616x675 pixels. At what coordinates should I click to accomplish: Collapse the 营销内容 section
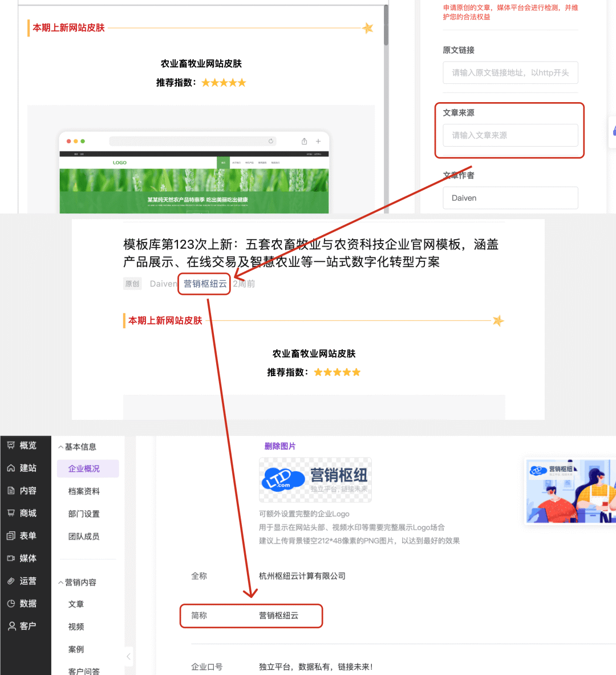point(60,583)
